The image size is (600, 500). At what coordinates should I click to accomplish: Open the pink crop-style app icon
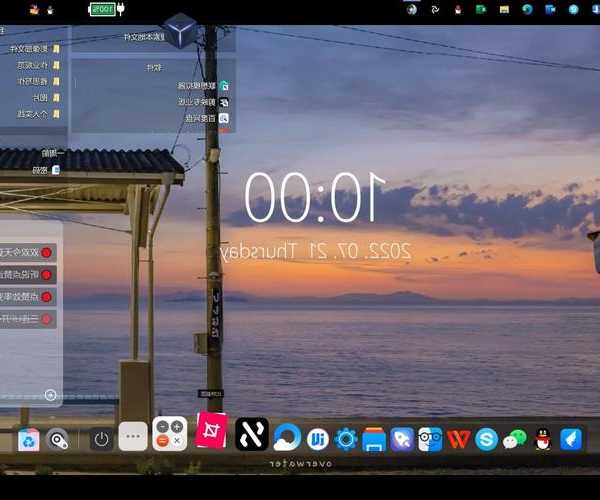click(211, 430)
